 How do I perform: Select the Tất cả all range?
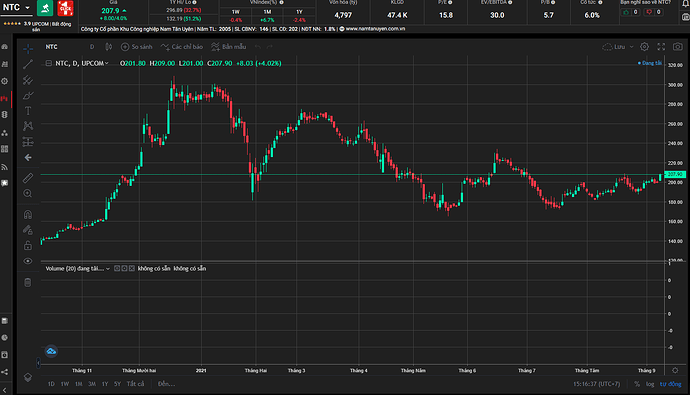click(x=135, y=384)
